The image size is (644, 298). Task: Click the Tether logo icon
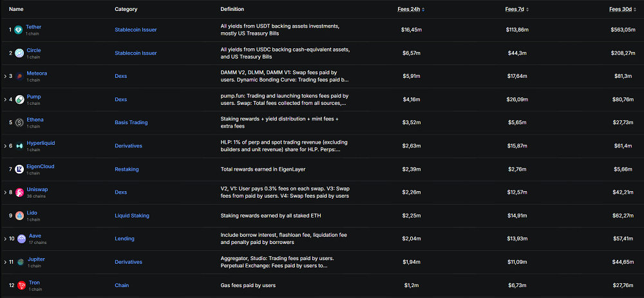pyautogui.click(x=19, y=30)
